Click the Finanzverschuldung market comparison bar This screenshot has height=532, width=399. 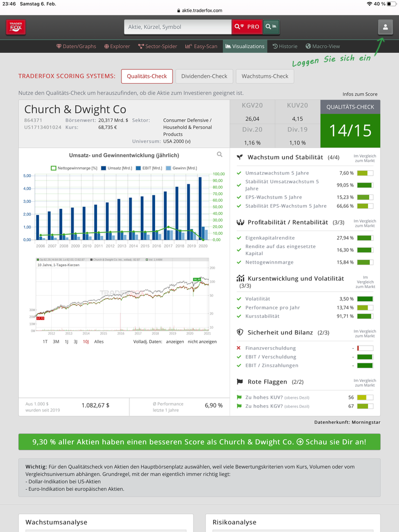coord(365,348)
